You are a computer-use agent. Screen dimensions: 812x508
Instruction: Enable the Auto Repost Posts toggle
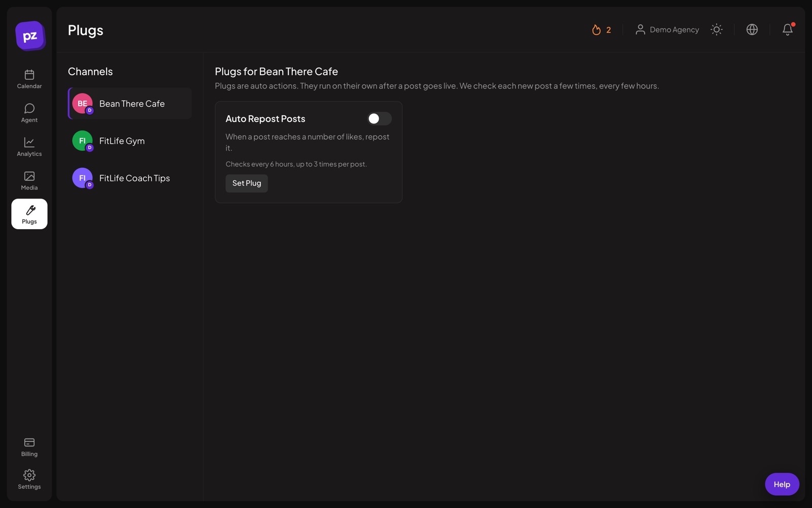(x=380, y=118)
